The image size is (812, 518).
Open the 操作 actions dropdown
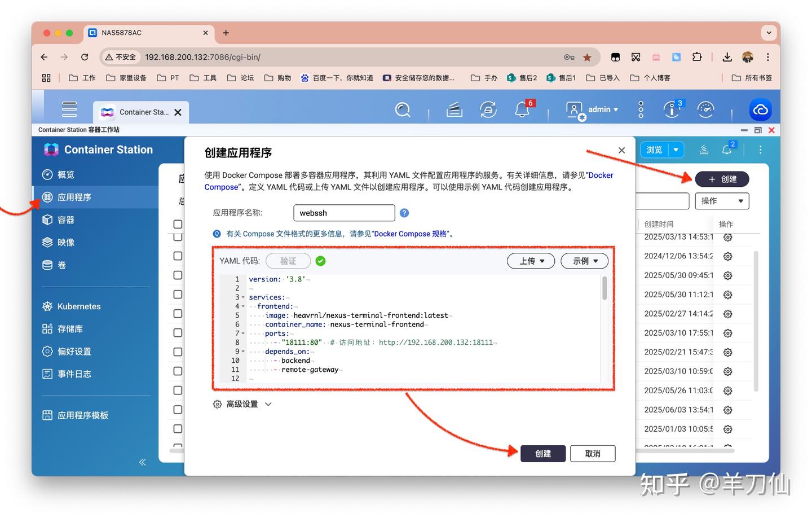click(722, 200)
